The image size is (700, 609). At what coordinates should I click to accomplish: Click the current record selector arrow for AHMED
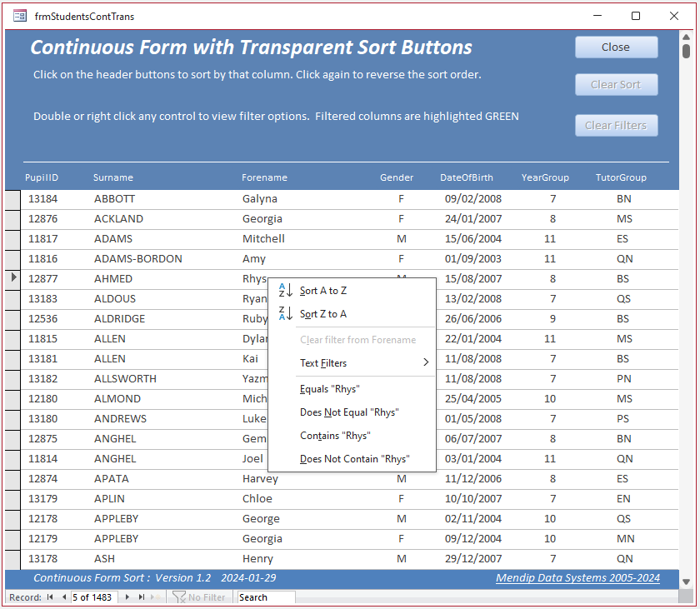[x=13, y=278]
